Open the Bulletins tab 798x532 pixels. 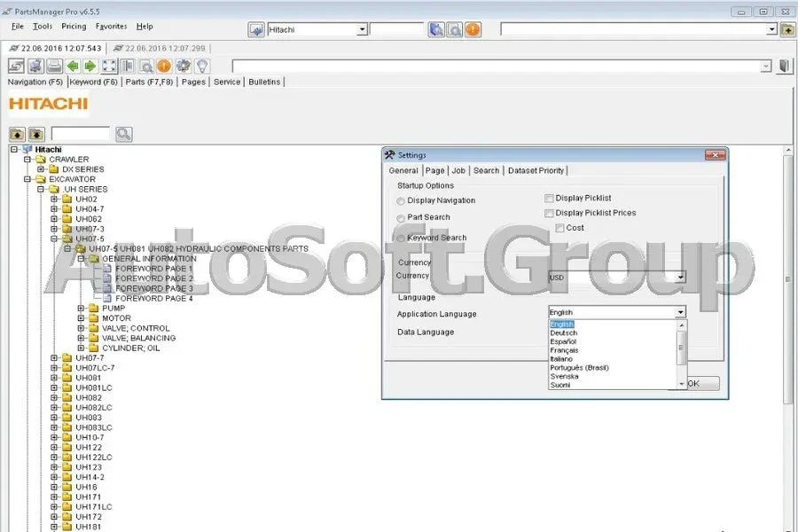[x=264, y=82]
